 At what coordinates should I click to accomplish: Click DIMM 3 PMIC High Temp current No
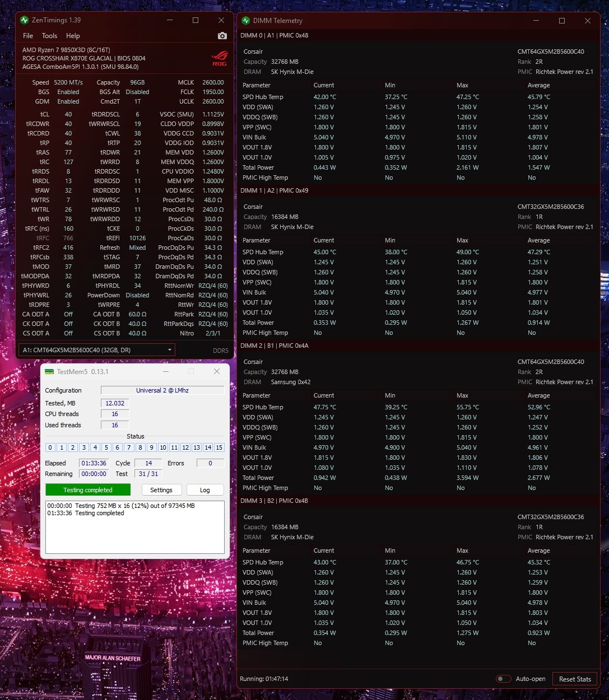(318, 643)
